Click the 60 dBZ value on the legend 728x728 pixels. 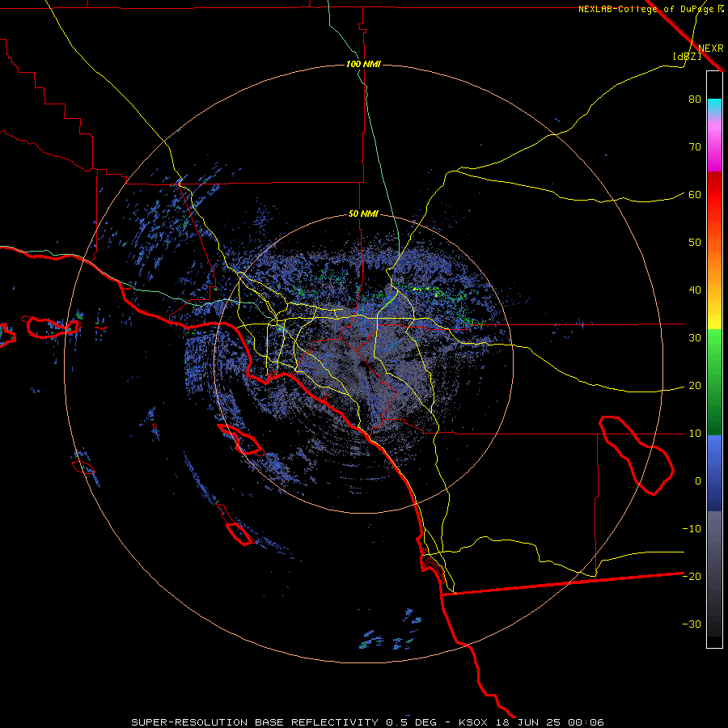(x=695, y=195)
